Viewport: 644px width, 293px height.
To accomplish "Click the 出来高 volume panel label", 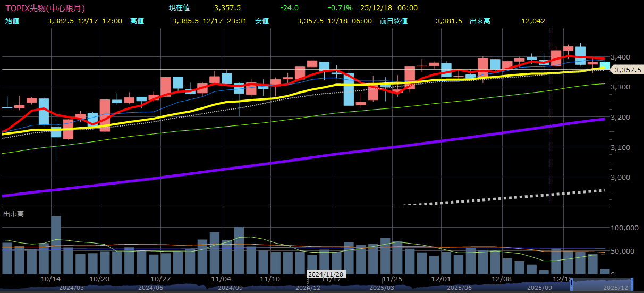I will (x=13, y=214).
